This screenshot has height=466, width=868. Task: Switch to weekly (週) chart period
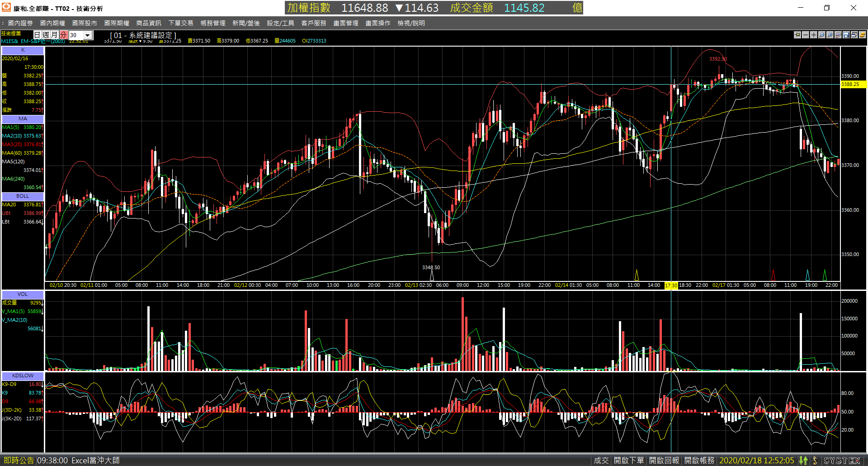[46, 35]
